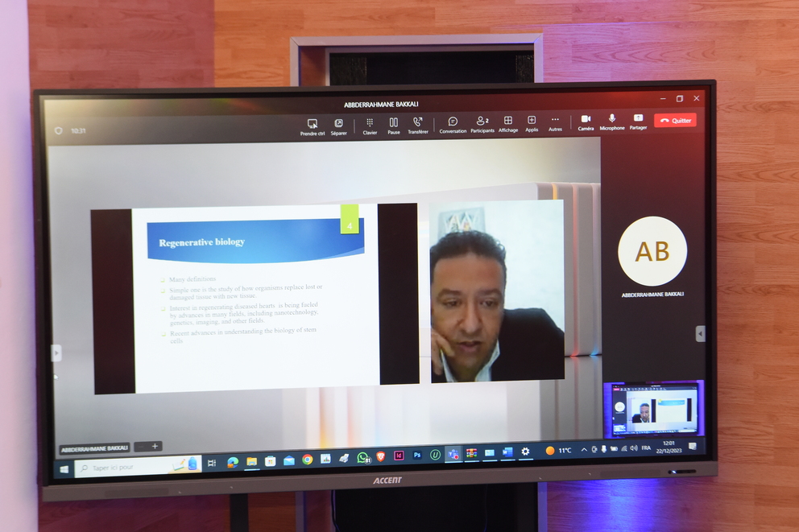Screen dimensions: 799x532
Task: Toggle the Microphone mute
Action: [x=612, y=119]
